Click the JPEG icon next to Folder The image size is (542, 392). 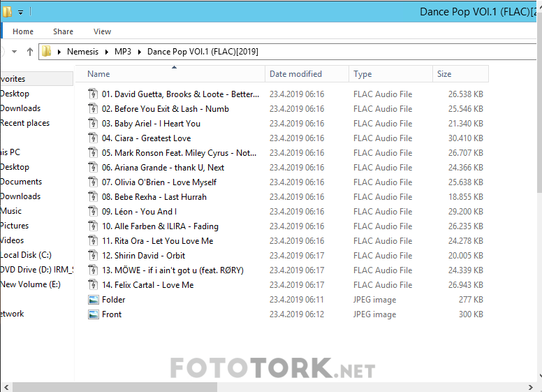pyautogui.click(x=93, y=299)
